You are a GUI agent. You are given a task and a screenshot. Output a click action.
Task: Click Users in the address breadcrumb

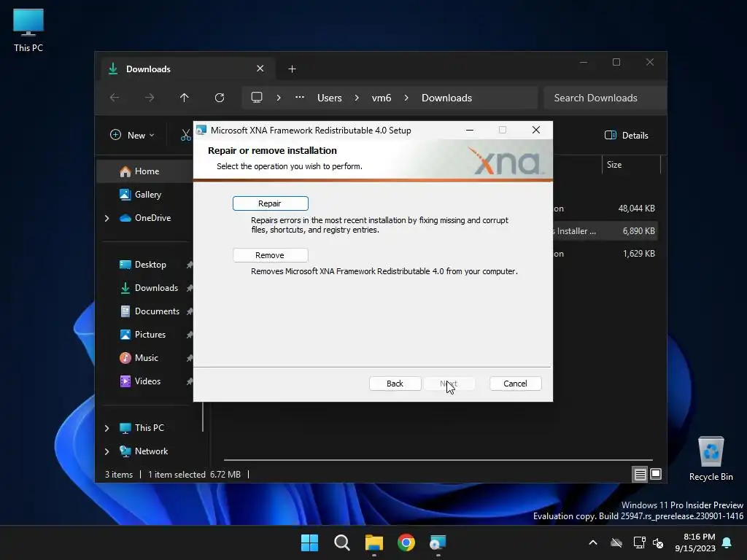(330, 98)
